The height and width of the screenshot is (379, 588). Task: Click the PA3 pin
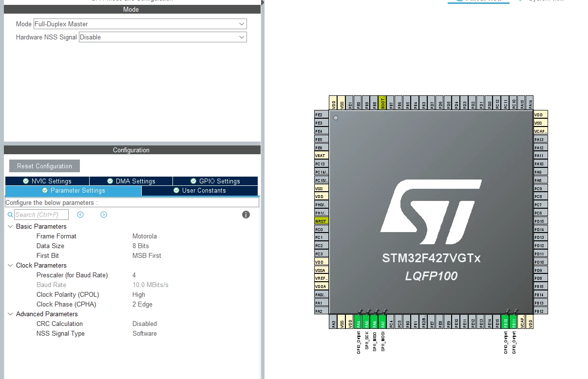click(x=334, y=322)
